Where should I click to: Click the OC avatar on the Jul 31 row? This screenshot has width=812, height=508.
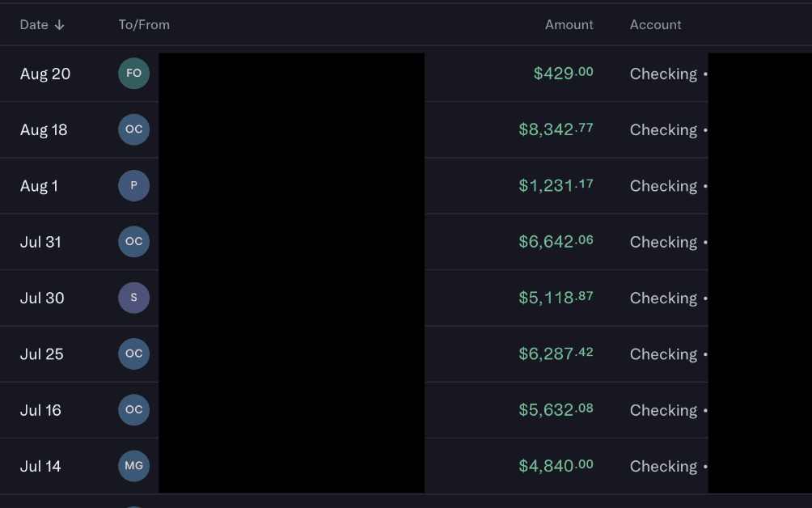coord(134,241)
